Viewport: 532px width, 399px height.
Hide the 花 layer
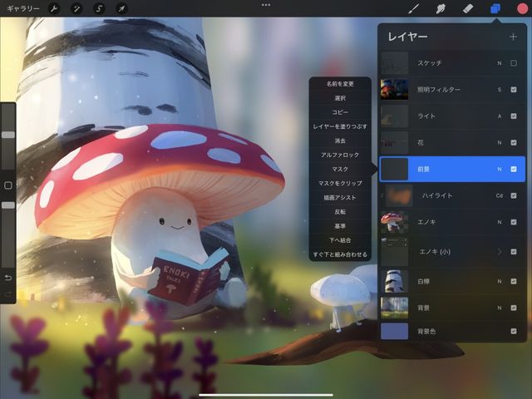(x=514, y=142)
